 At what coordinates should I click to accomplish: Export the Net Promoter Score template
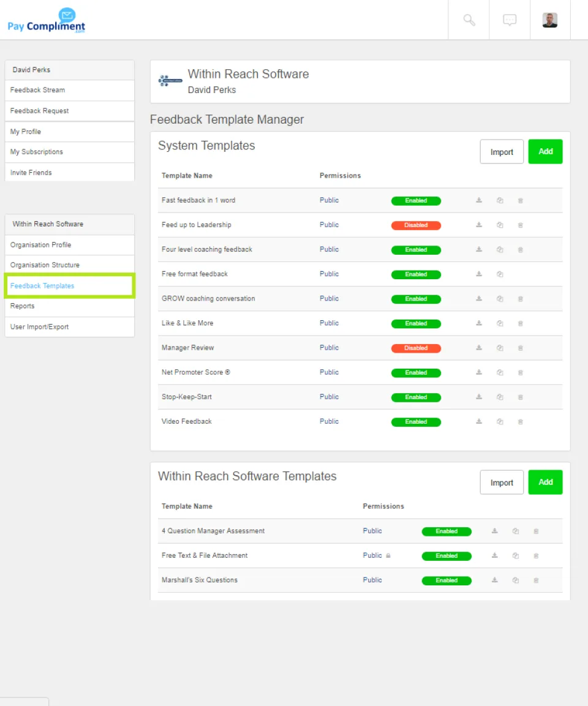[479, 372]
